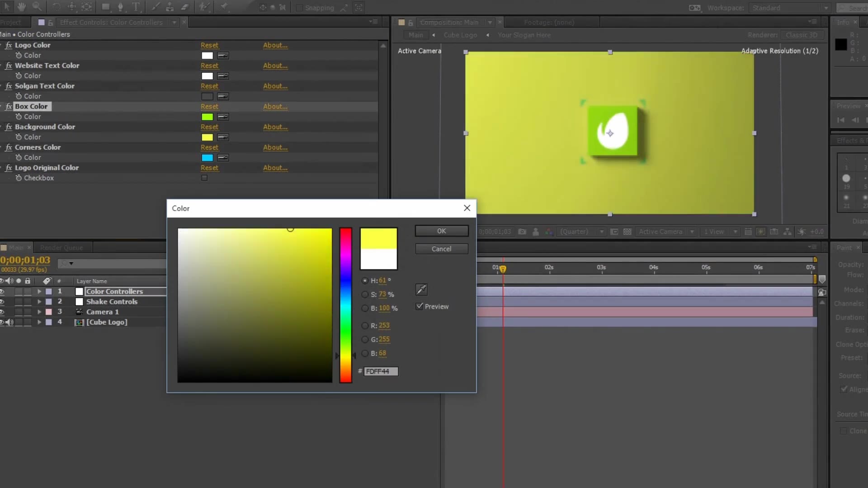The image size is (868, 488).
Task: Toggle transparency grid in viewer
Action: [627, 231]
